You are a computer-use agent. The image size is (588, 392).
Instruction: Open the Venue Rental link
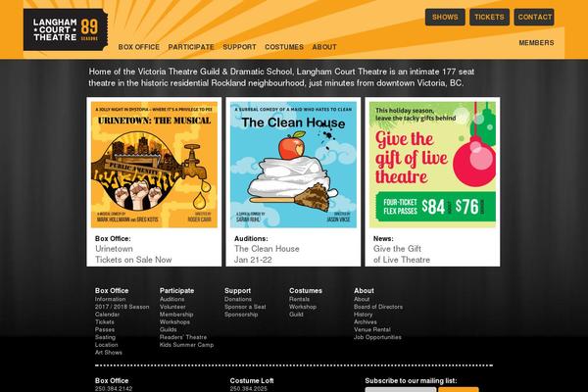click(x=372, y=329)
